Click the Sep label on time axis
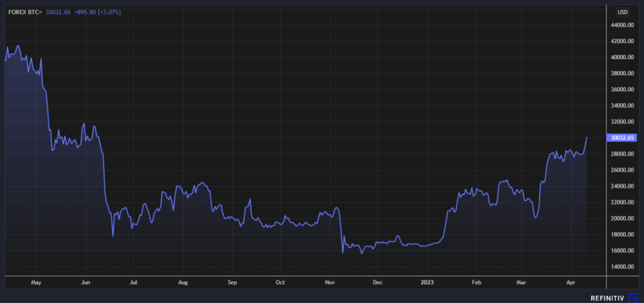Image resolution: width=644 pixels, height=303 pixels. pyautogui.click(x=233, y=283)
